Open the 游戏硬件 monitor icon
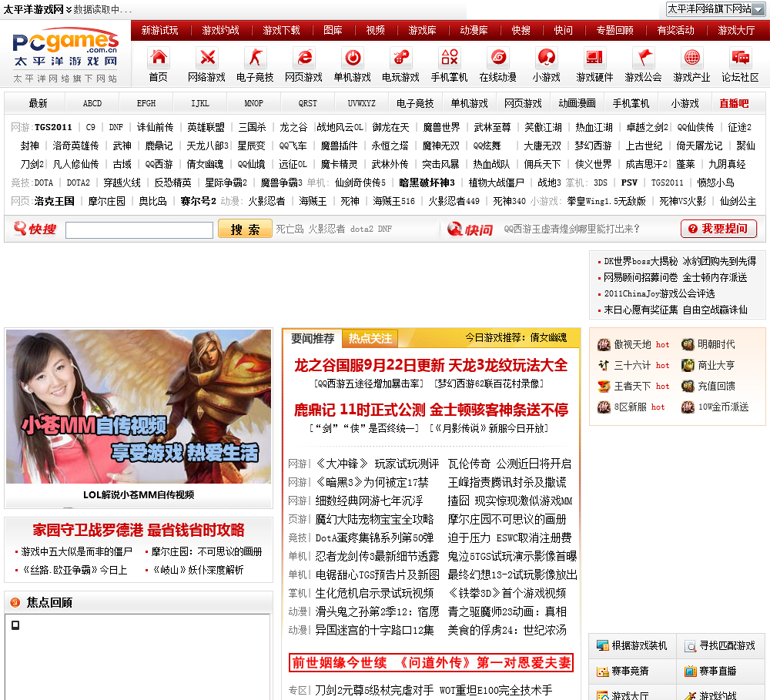 (x=594, y=58)
